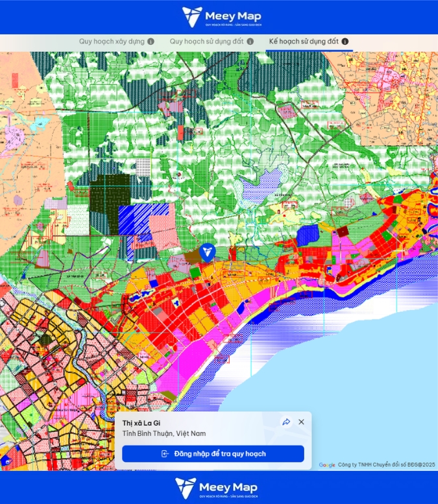This screenshot has height=504, width=438.
Task: Select the Kế hoạch sử dụng đất tab
Action: pos(304,42)
